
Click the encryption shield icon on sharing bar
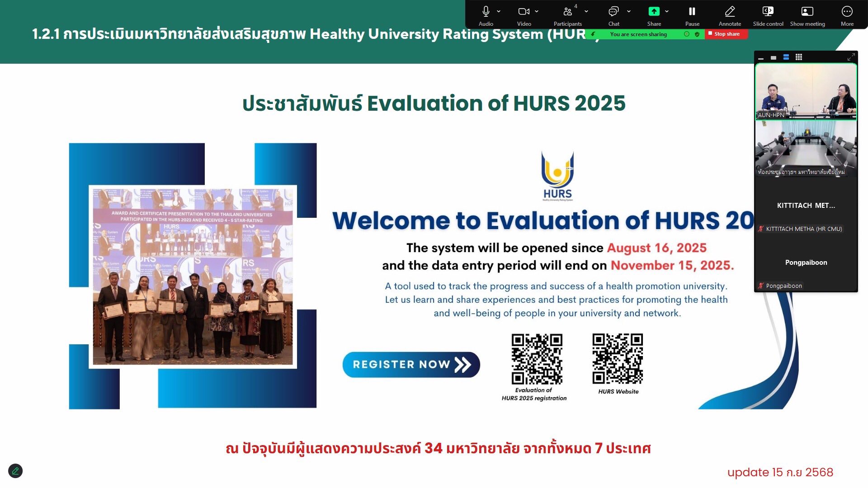[x=697, y=34]
